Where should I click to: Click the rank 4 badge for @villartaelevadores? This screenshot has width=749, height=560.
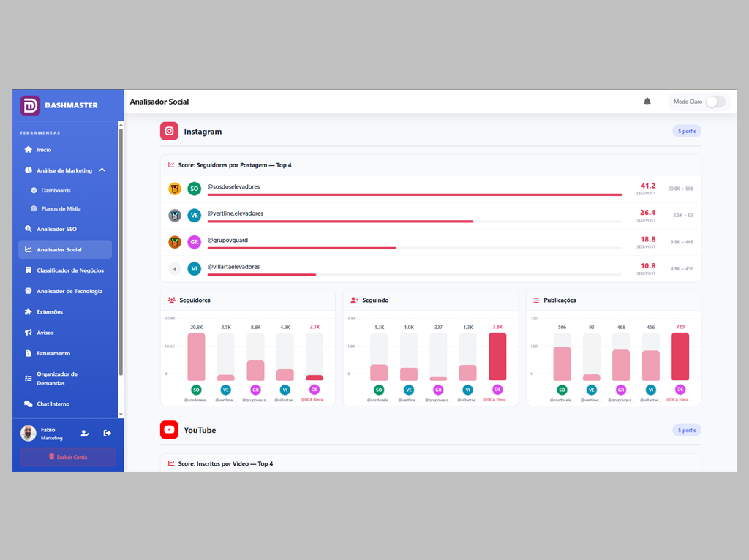(175, 269)
